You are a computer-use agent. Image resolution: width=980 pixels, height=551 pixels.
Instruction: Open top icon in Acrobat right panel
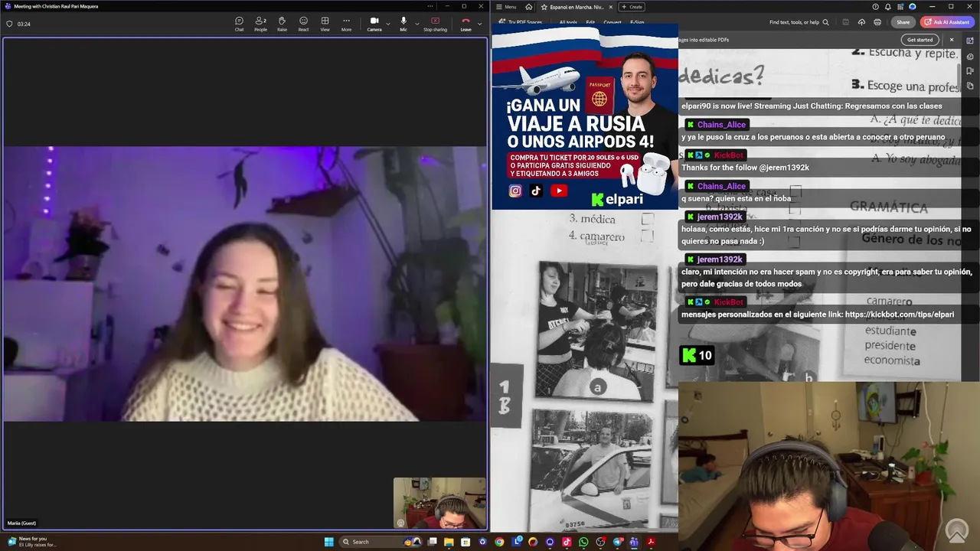pyautogui.click(x=970, y=40)
